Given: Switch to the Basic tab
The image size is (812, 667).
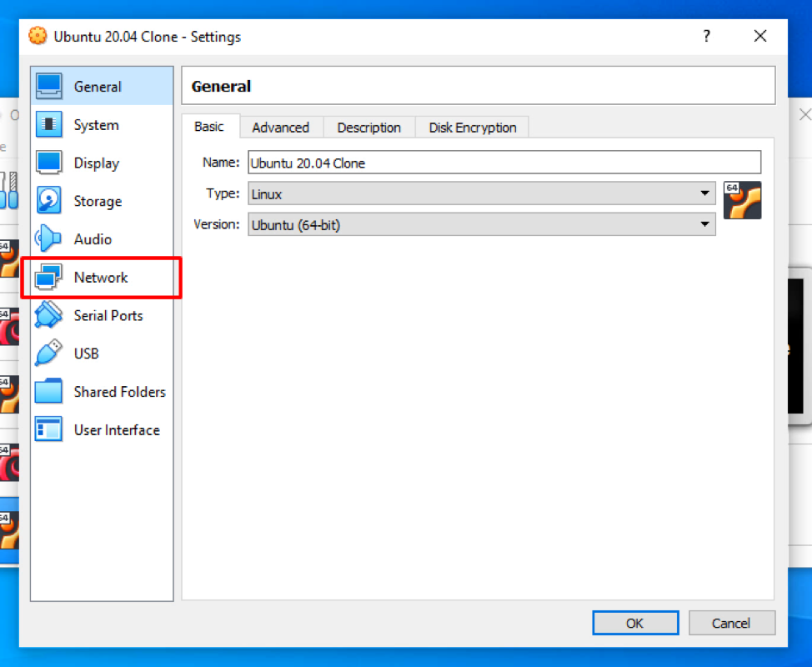Looking at the screenshot, I should click(x=209, y=127).
